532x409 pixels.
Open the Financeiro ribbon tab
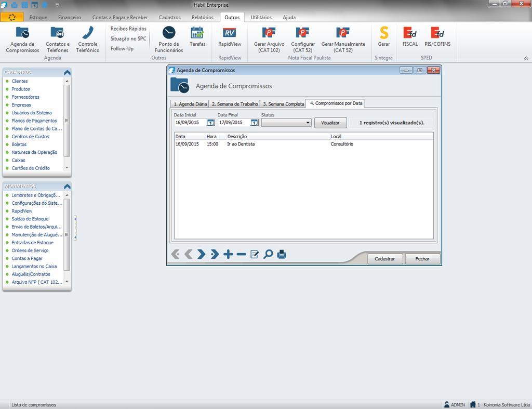(x=70, y=17)
